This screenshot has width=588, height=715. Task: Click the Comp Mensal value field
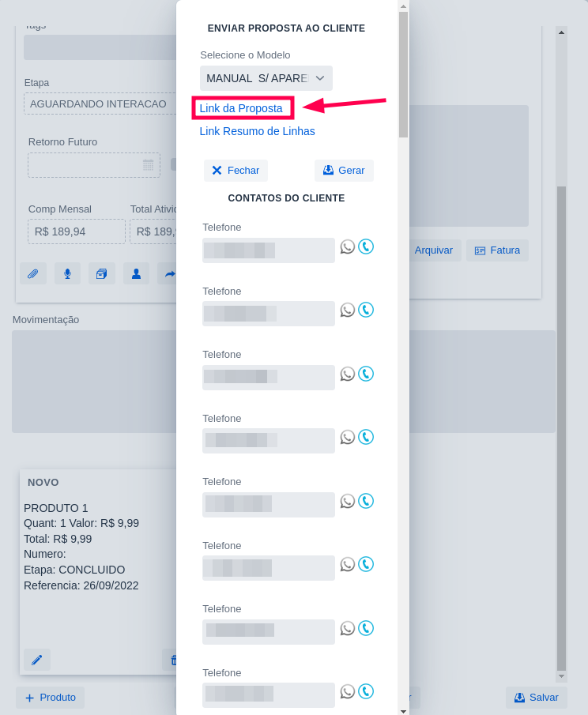coord(77,231)
